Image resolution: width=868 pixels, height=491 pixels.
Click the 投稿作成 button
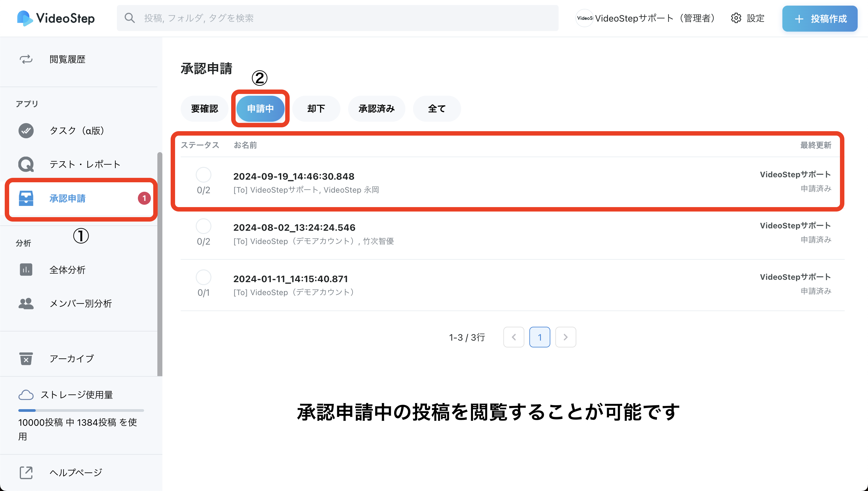point(820,19)
